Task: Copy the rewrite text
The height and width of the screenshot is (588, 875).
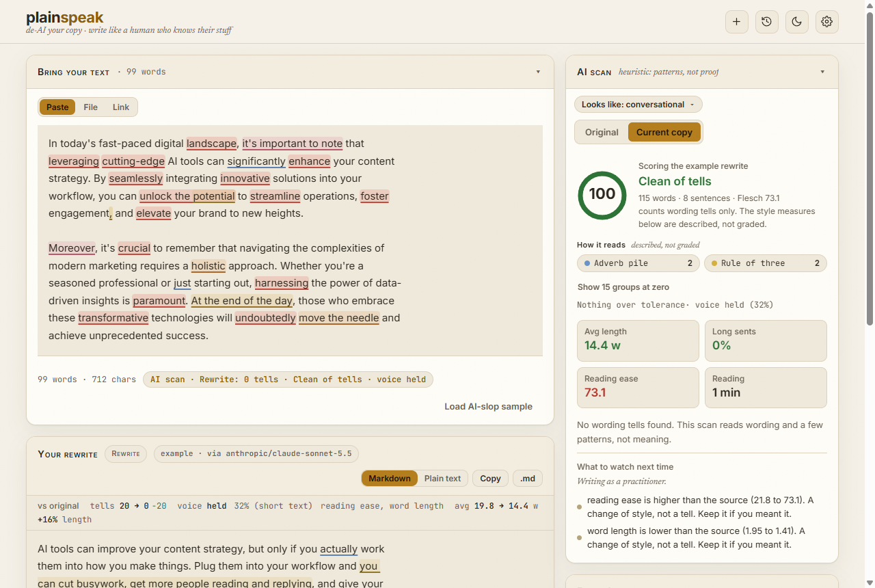Action: tap(490, 479)
